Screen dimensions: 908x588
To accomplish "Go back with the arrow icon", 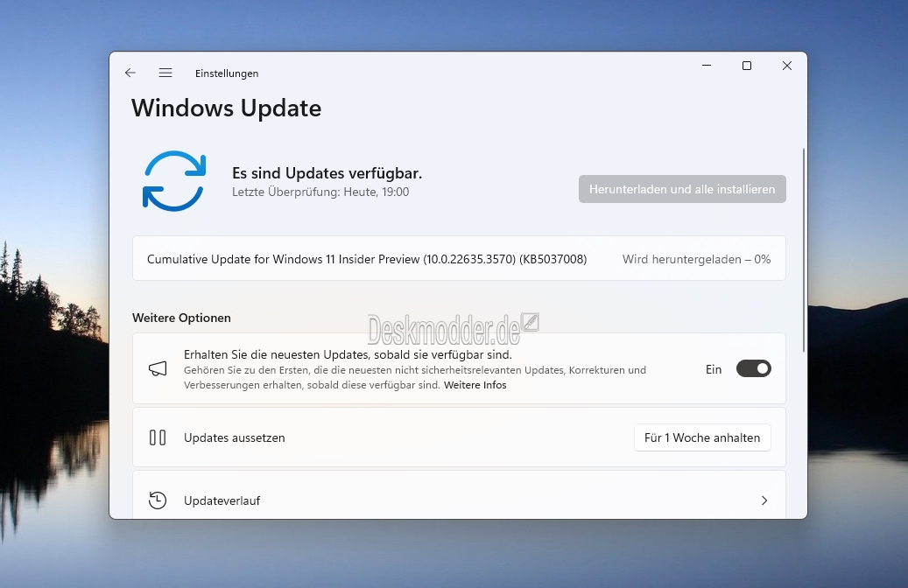I will (130, 73).
